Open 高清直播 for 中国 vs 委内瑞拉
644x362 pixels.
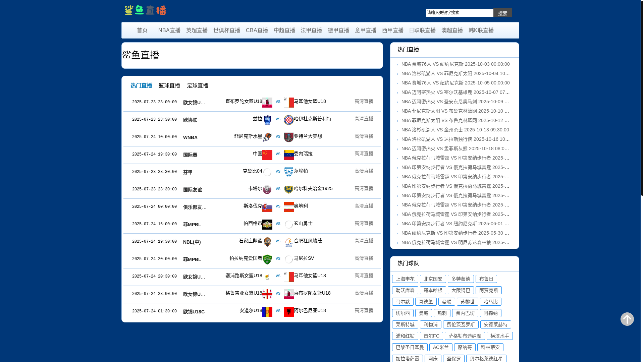point(364,154)
